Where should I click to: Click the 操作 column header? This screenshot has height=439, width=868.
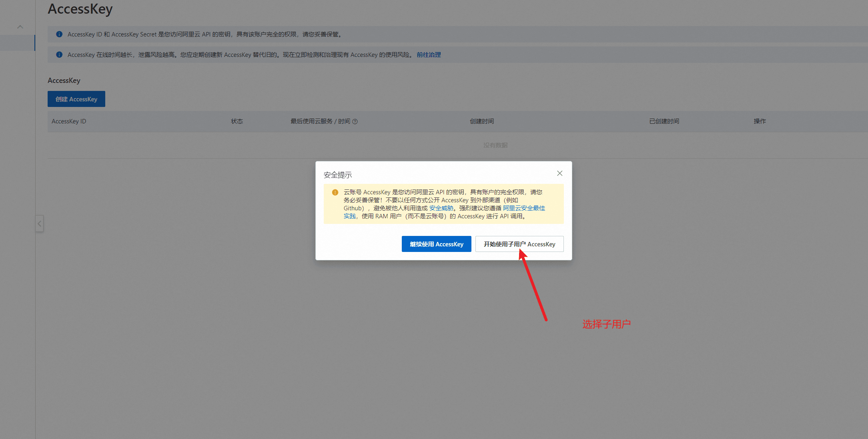[760, 121]
